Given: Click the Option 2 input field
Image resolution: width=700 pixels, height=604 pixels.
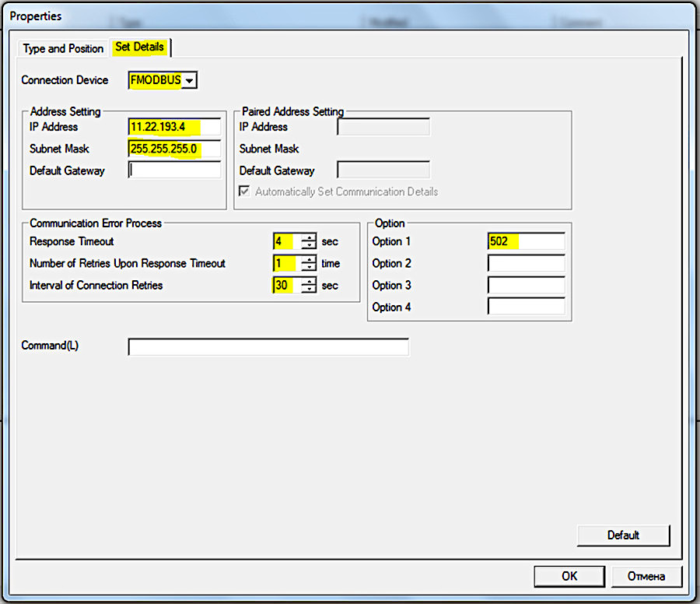Looking at the screenshot, I should tap(527, 264).
